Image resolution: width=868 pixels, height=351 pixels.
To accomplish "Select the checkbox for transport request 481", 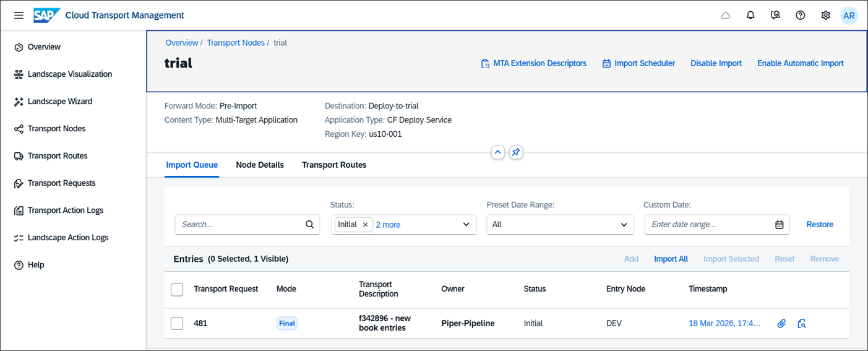I will [x=177, y=323].
